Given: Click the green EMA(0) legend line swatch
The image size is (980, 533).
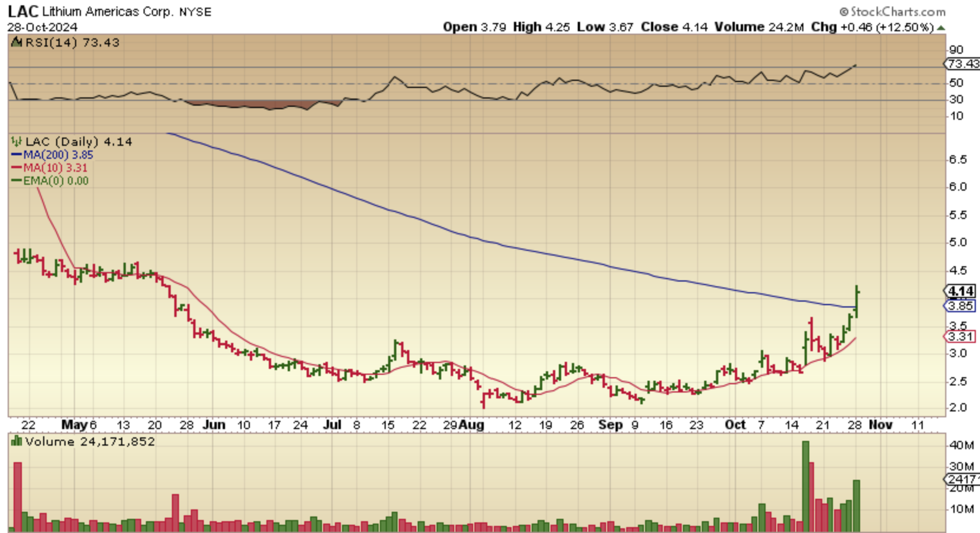Looking at the screenshot, I should pyautogui.click(x=17, y=181).
